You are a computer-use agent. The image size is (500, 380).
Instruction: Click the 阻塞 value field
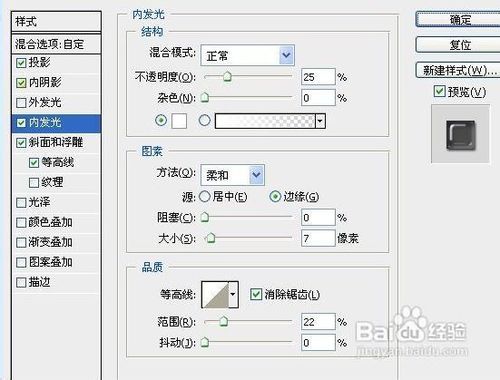[x=318, y=218]
